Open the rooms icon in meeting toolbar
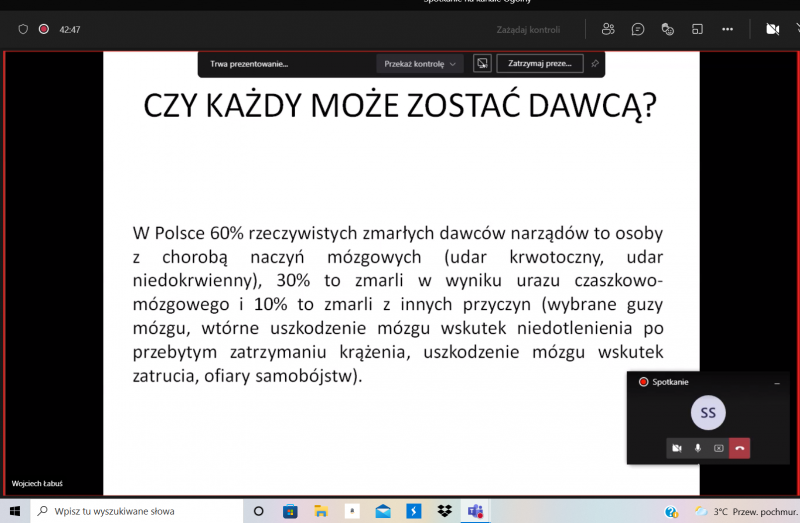 tap(697, 29)
